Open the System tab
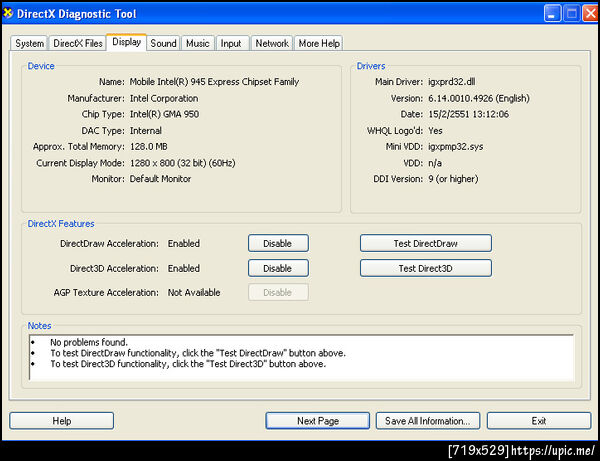600x461 pixels. [x=29, y=43]
